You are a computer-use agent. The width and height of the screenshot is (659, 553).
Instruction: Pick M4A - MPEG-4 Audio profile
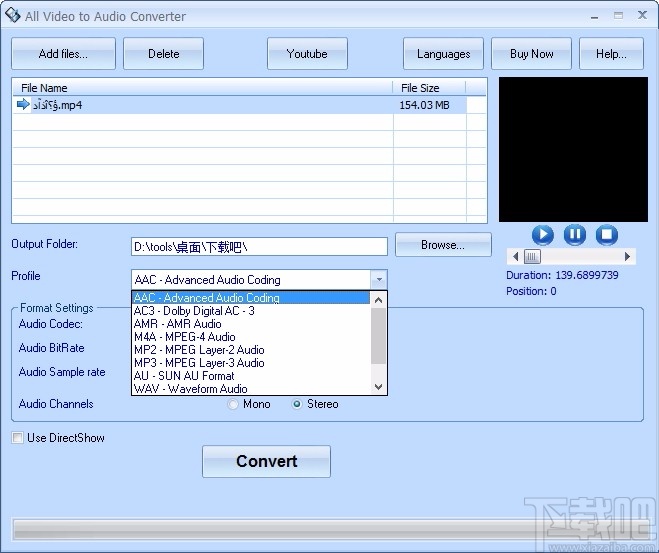pos(251,337)
